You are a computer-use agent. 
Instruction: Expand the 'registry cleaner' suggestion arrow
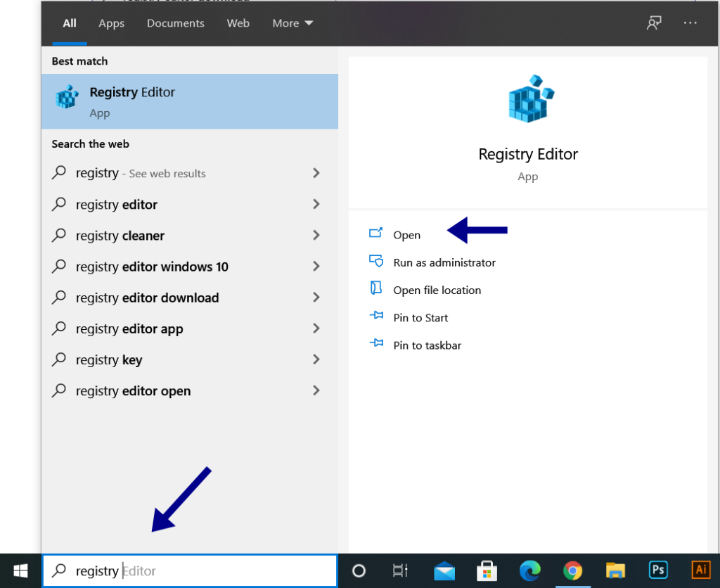pyautogui.click(x=316, y=235)
